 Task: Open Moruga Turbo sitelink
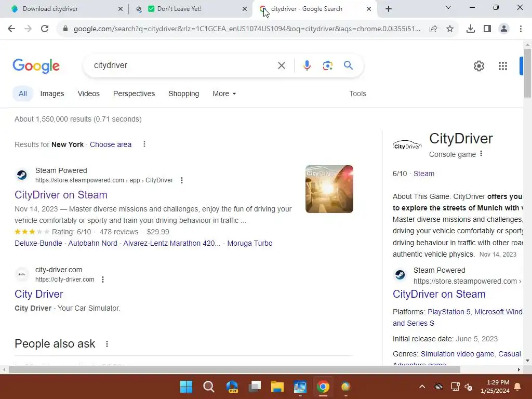point(250,243)
